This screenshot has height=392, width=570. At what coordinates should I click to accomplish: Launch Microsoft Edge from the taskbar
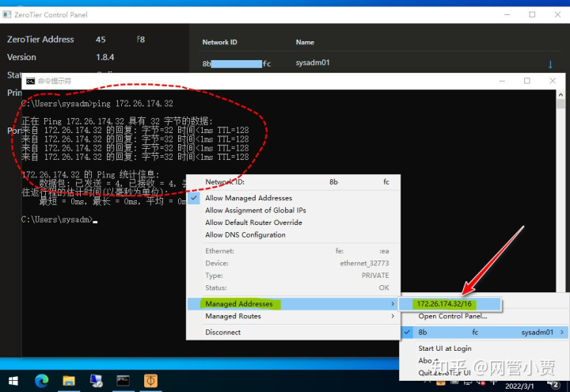coord(41,381)
